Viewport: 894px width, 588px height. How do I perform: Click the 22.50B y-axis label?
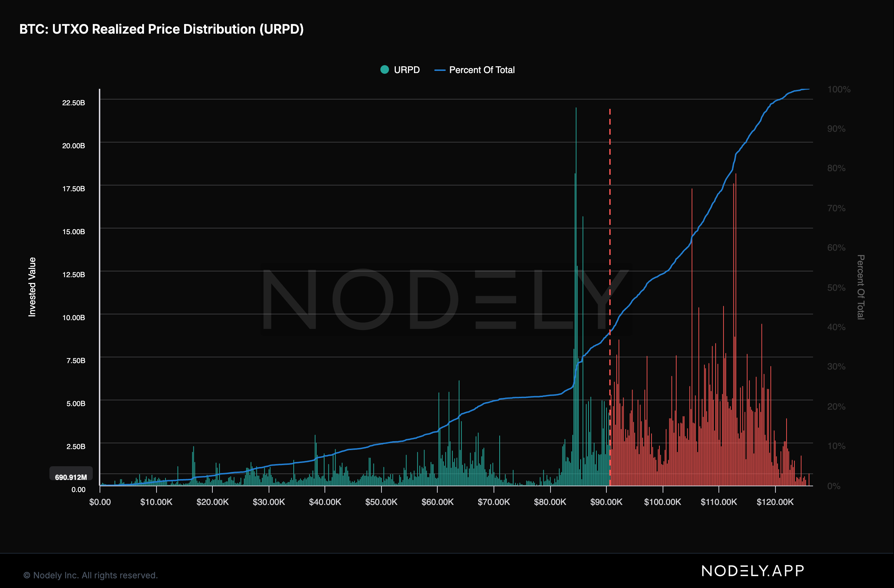coord(74,103)
